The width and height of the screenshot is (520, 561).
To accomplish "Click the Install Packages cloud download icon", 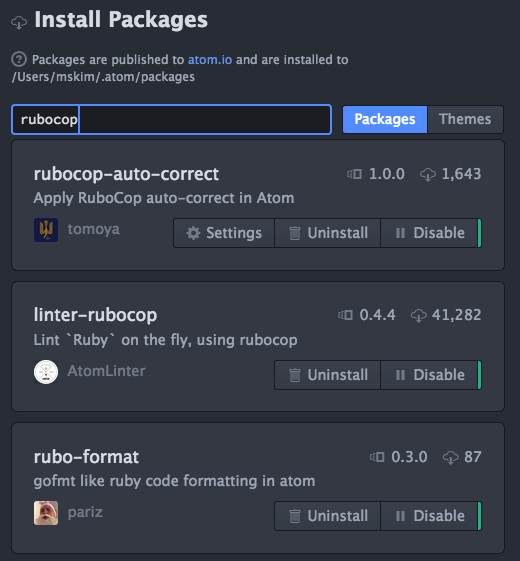I will (x=19, y=23).
